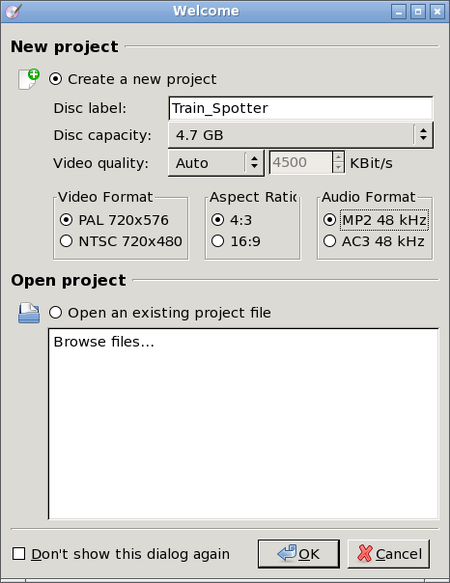Screen dimensions: 450x583
Task: Minimize the Welcome window
Action: tap(399, 12)
